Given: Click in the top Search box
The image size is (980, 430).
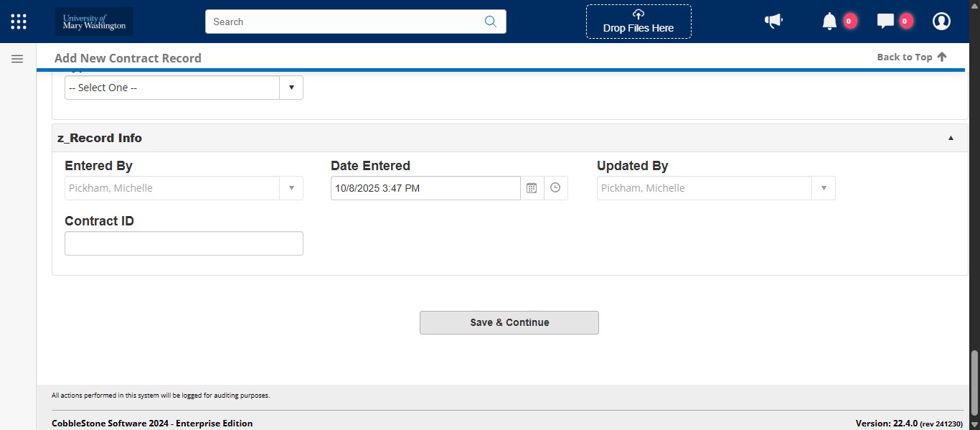Looking at the screenshot, I should tap(344, 22).
